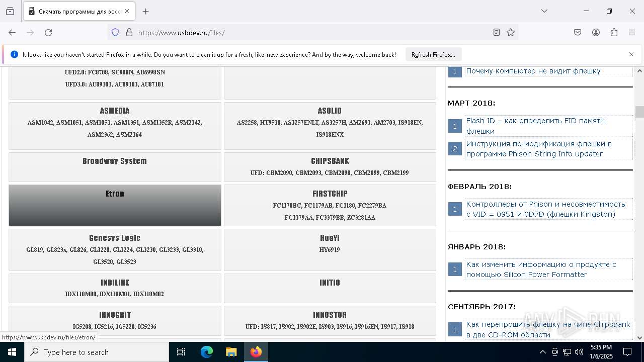Open the INITIO files card
644x362 pixels.
click(x=330, y=288)
